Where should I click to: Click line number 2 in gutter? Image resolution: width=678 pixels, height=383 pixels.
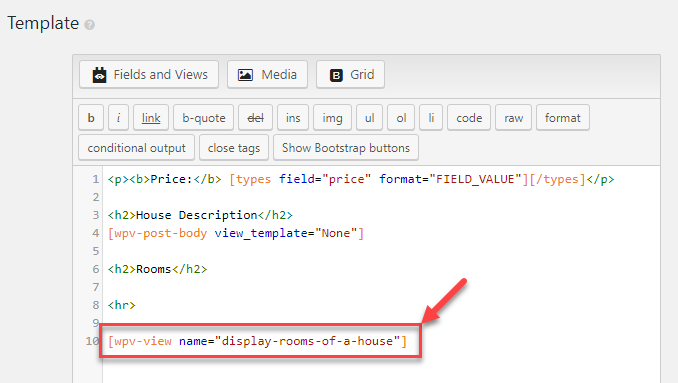click(x=96, y=198)
